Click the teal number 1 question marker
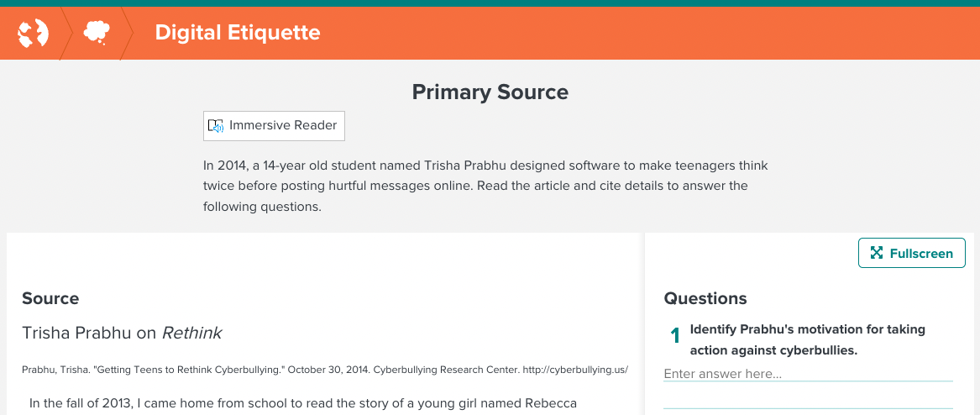 coord(675,336)
